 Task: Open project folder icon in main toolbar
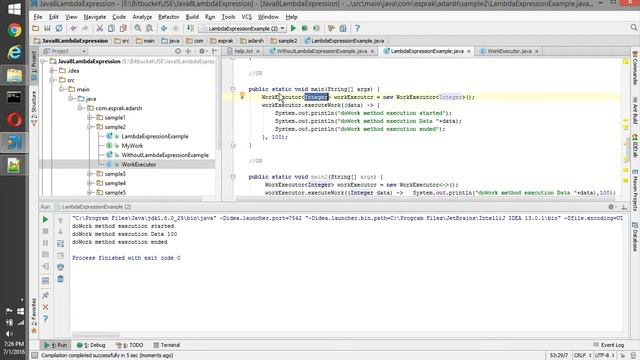pos(36,29)
